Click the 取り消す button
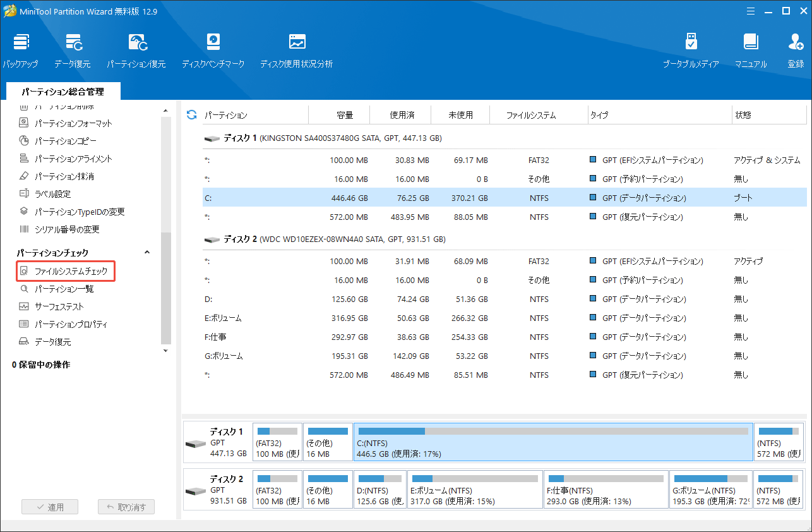 click(126, 507)
